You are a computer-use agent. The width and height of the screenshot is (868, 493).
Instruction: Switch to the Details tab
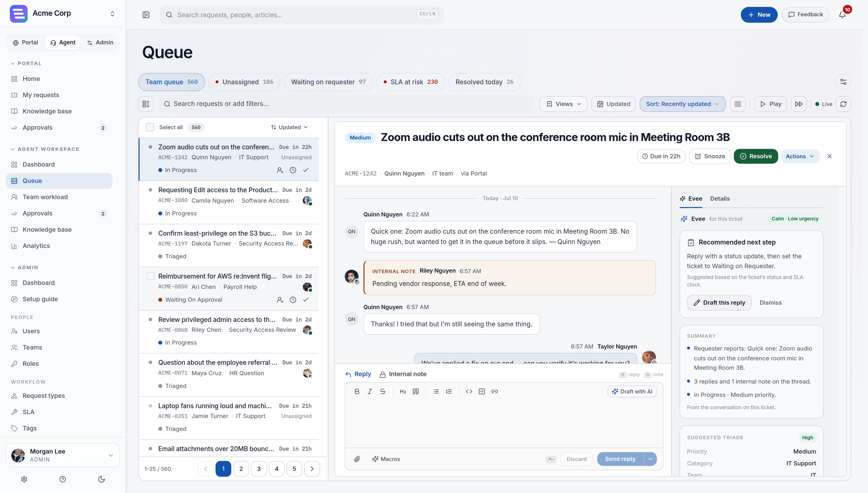[720, 198]
